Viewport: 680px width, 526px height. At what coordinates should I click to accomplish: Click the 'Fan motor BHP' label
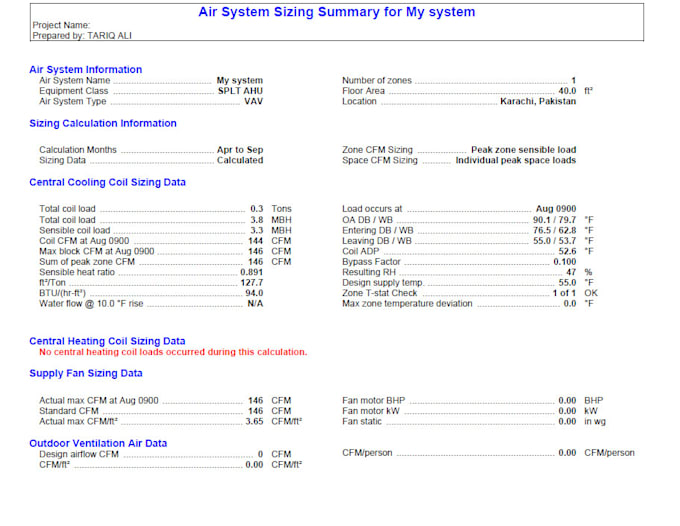(373, 400)
